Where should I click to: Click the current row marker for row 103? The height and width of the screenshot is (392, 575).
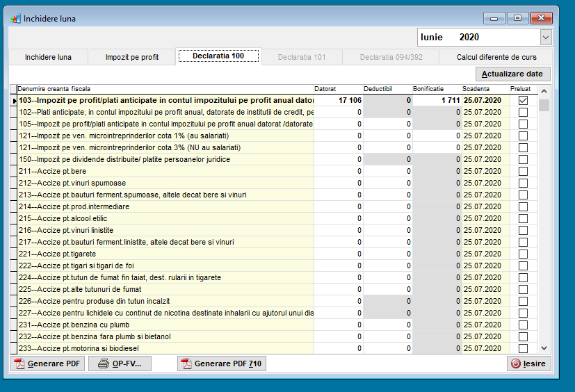(14, 101)
